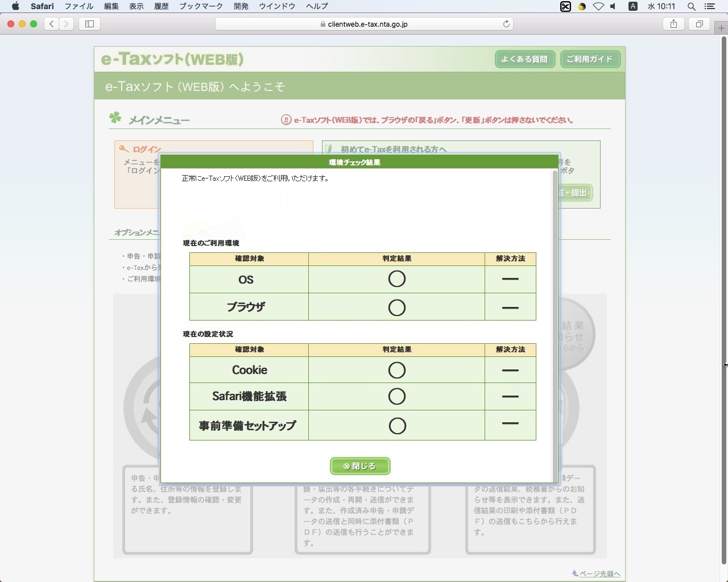Viewport: 728px width, 582px height.
Task: Click the black X icon in menu bar
Action: [x=565, y=6]
